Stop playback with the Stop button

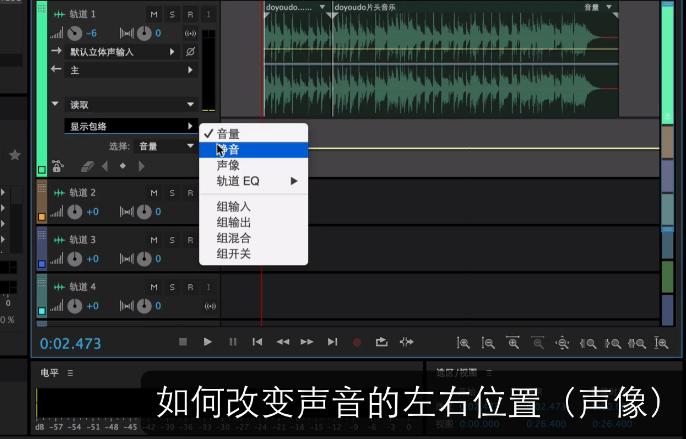(183, 342)
